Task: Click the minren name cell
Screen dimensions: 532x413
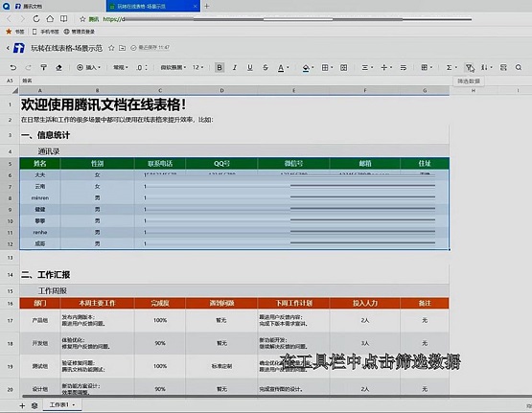Action: tap(40, 198)
